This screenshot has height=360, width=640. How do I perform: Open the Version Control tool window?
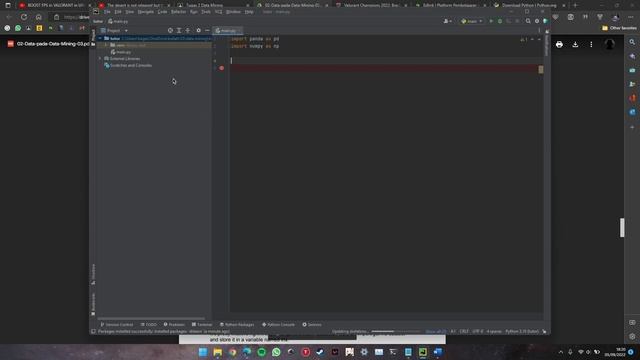[x=117, y=324]
